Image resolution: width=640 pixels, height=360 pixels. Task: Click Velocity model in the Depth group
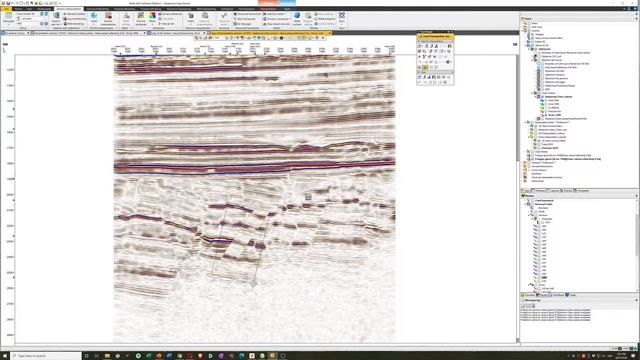(275, 14)
